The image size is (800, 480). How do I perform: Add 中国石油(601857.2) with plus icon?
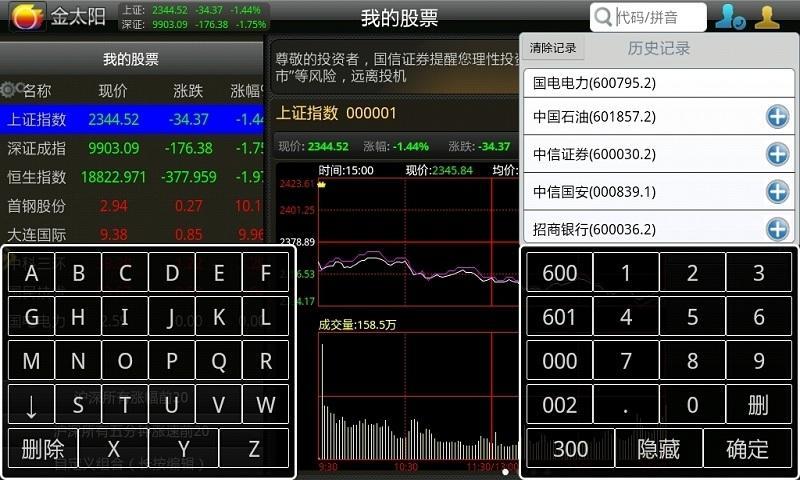tap(777, 117)
